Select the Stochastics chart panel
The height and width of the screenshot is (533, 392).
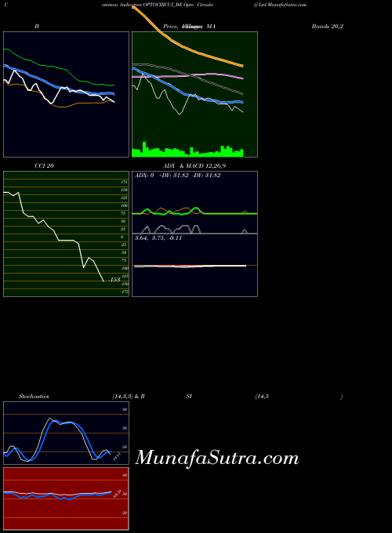pos(66,433)
